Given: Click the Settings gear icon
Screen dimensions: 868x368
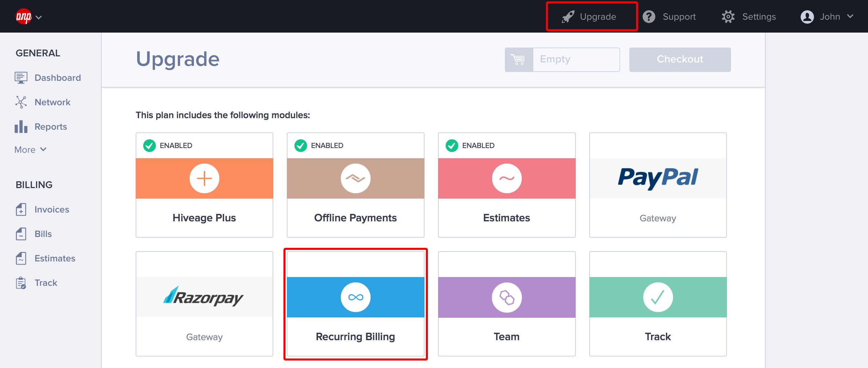Looking at the screenshot, I should [728, 17].
